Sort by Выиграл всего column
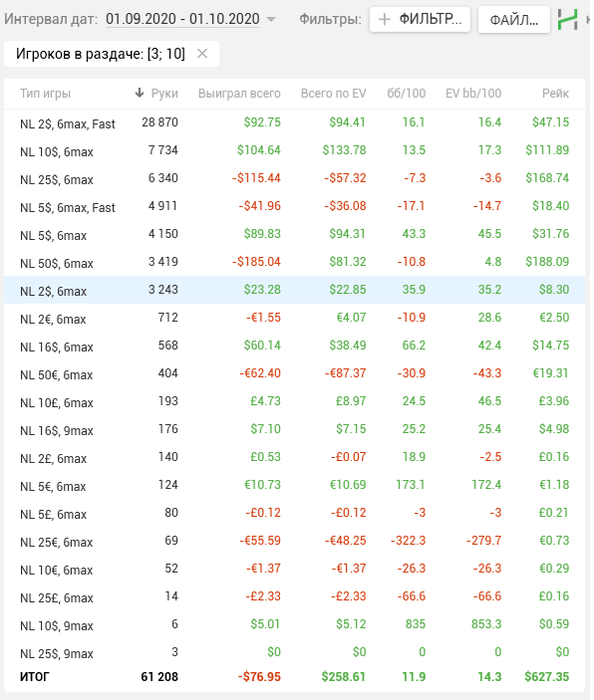The height and width of the screenshot is (700, 594). pyautogui.click(x=239, y=93)
